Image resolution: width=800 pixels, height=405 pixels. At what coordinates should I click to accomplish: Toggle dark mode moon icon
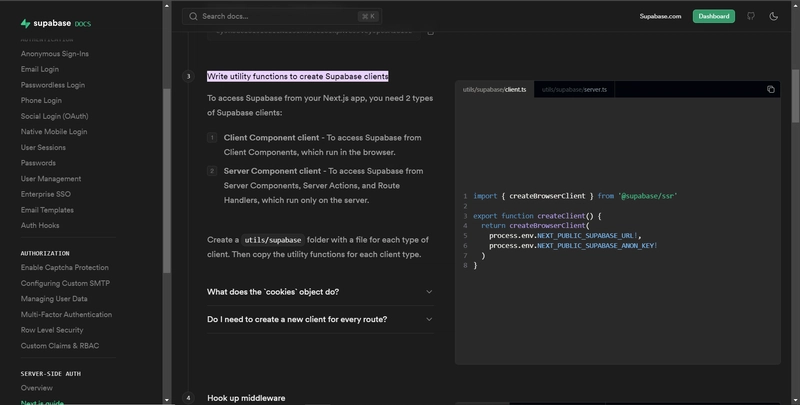[x=773, y=16]
